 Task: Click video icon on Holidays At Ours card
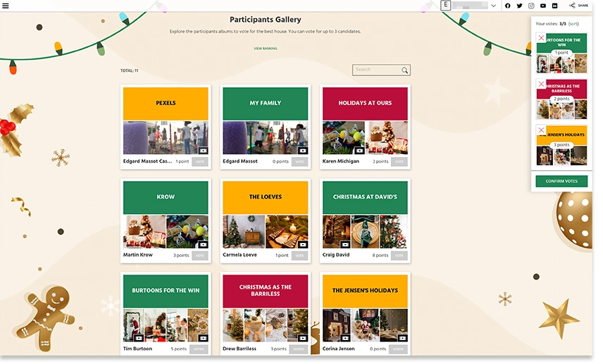coord(359,151)
